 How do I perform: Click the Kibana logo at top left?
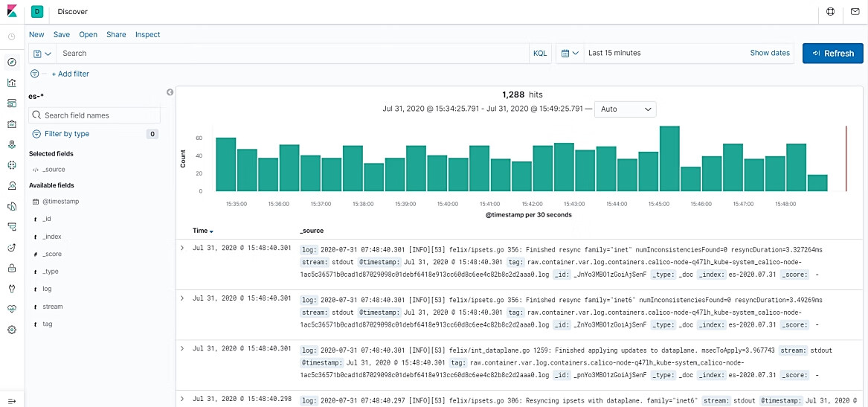[x=13, y=12]
